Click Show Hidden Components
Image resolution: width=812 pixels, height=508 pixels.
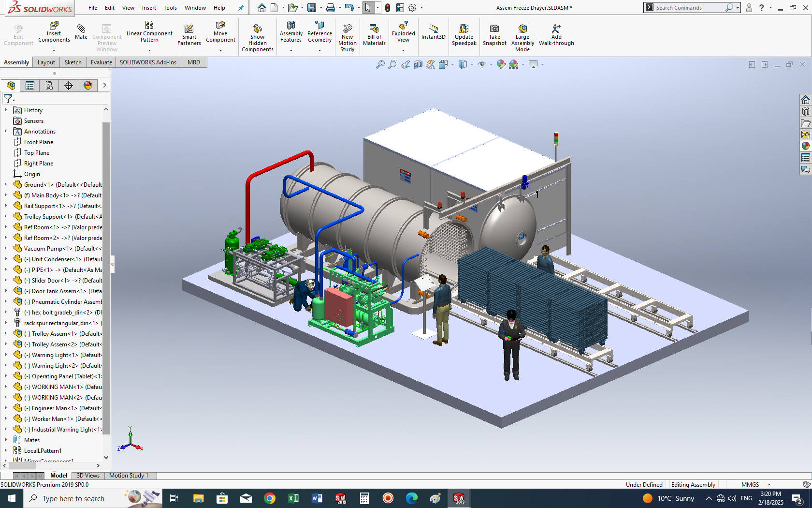(258, 38)
